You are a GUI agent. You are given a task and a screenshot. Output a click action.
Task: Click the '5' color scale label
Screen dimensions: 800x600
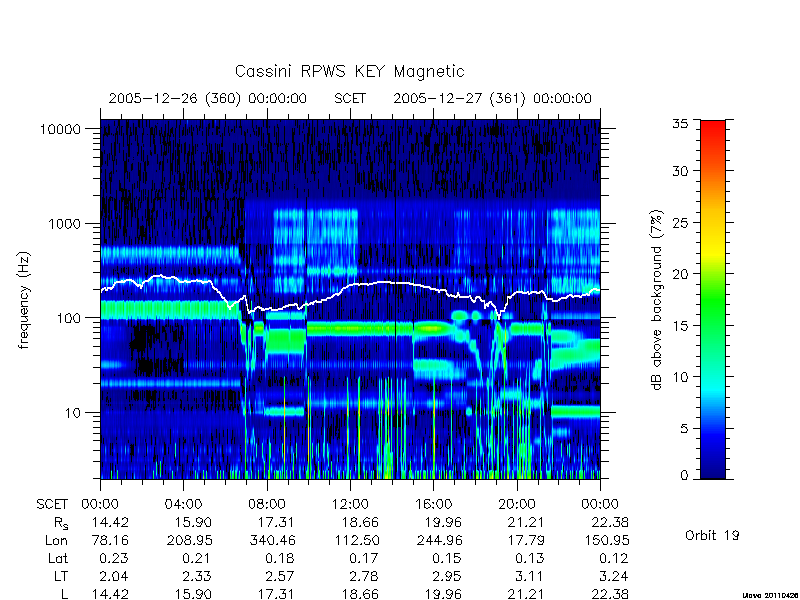point(684,429)
